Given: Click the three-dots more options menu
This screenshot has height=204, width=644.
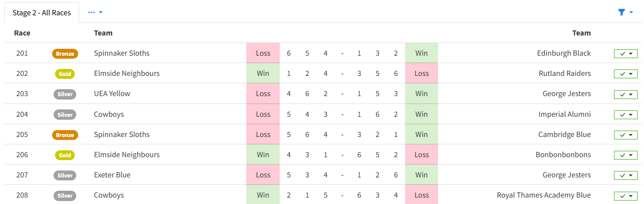Looking at the screenshot, I should [95, 12].
